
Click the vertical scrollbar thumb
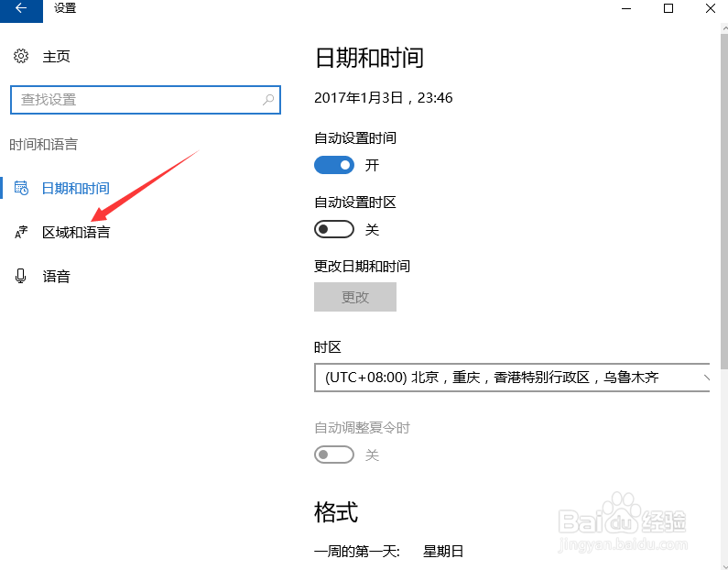(x=724, y=201)
